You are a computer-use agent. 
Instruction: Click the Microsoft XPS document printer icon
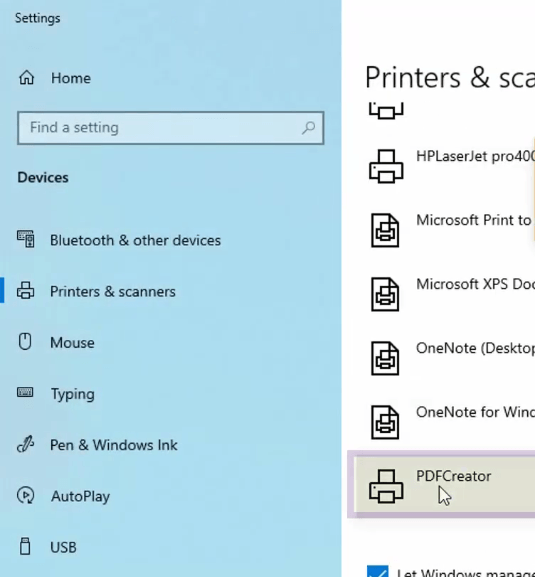point(385,294)
